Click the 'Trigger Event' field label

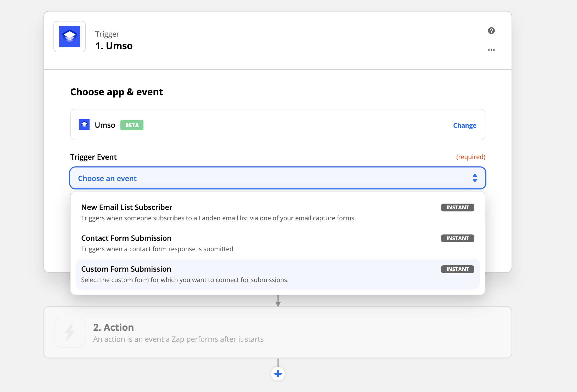[x=93, y=157]
